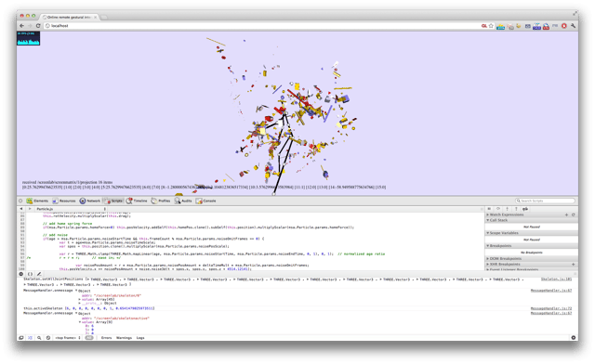The width and height of the screenshot is (595, 364).
Task: Clear console log with circle-slash icon
Action: pyautogui.click(x=48, y=338)
